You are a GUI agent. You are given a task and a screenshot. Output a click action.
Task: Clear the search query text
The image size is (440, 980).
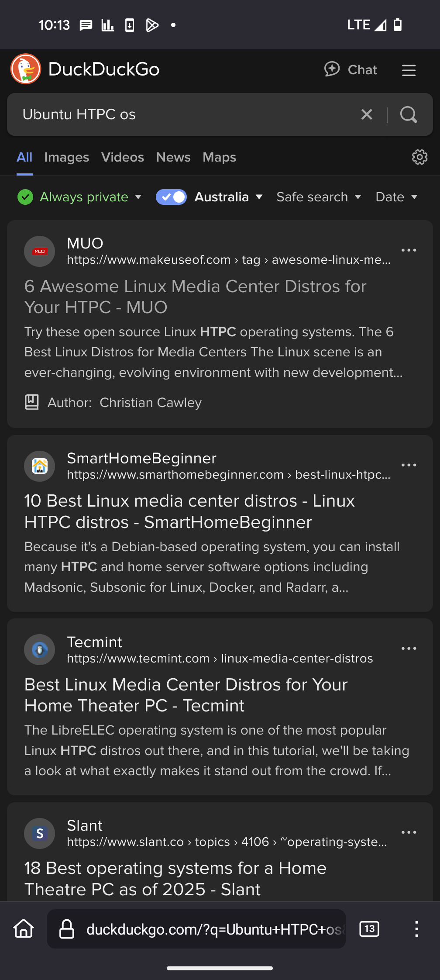(367, 114)
